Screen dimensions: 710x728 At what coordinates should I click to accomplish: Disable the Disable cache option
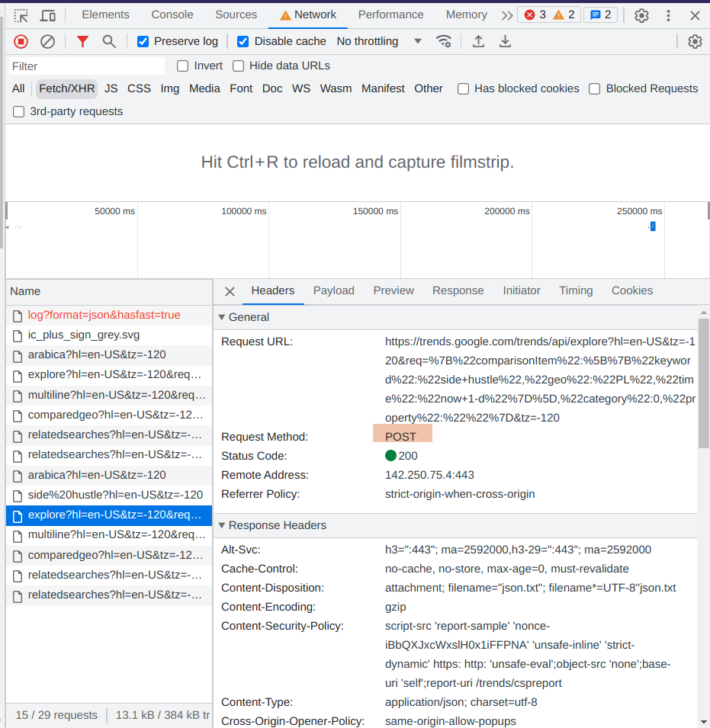[243, 41]
